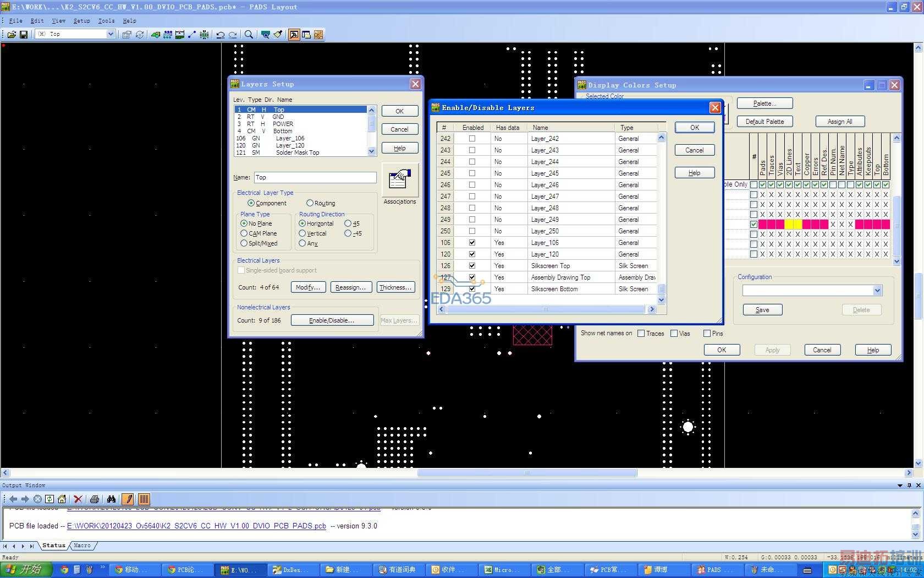Enable Traces for show net names
This screenshot has width=924, height=578.
641,334
